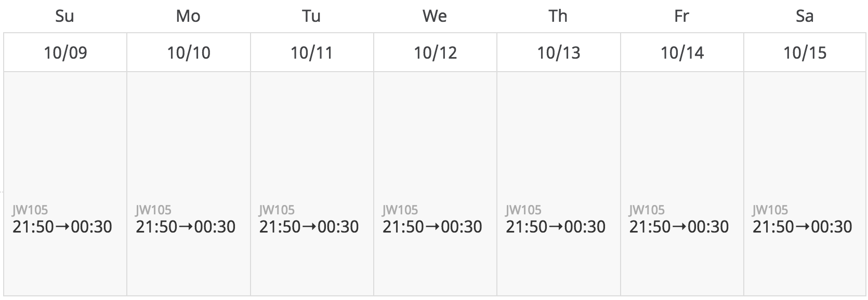Click the We weekday header
Image resolution: width=868 pixels, height=300 pixels.
point(435,16)
